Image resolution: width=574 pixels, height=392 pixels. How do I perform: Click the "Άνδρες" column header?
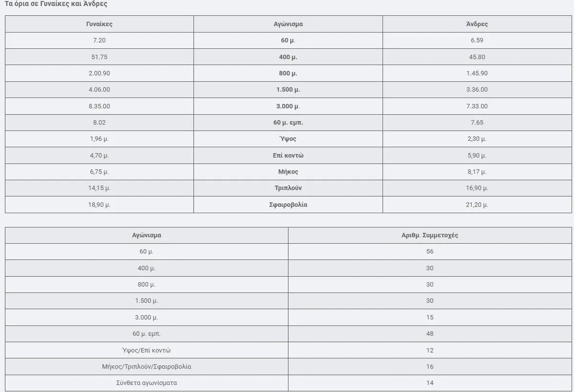pyautogui.click(x=477, y=24)
